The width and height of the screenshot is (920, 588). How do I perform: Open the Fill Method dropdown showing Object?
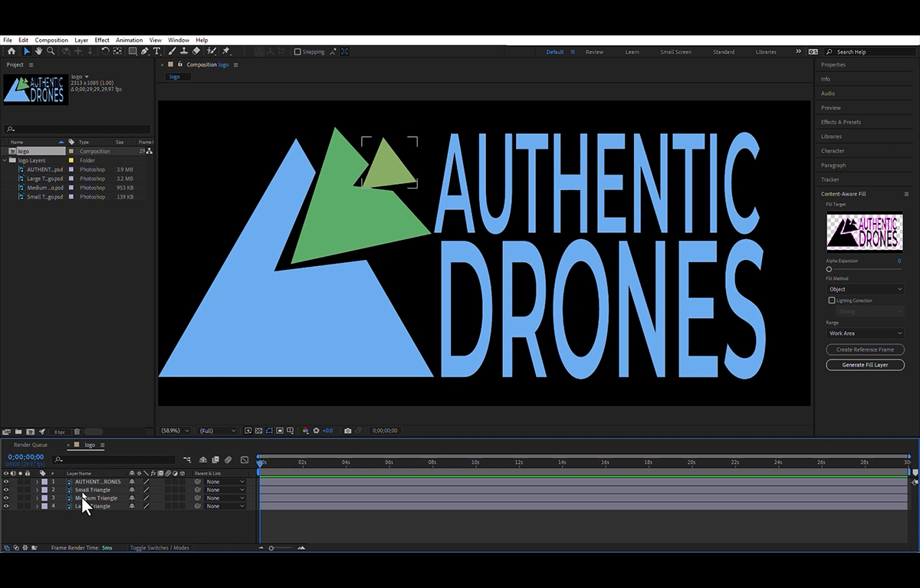pos(865,289)
